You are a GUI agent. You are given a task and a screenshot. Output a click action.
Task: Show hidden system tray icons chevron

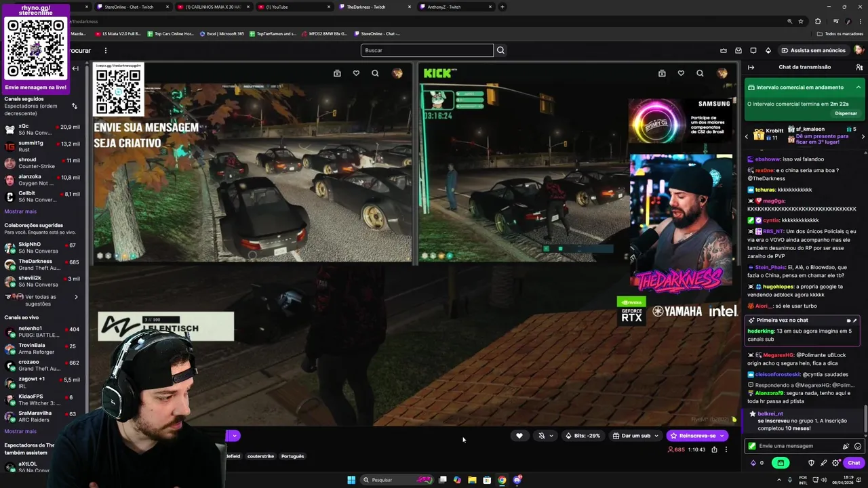[778, 480]
